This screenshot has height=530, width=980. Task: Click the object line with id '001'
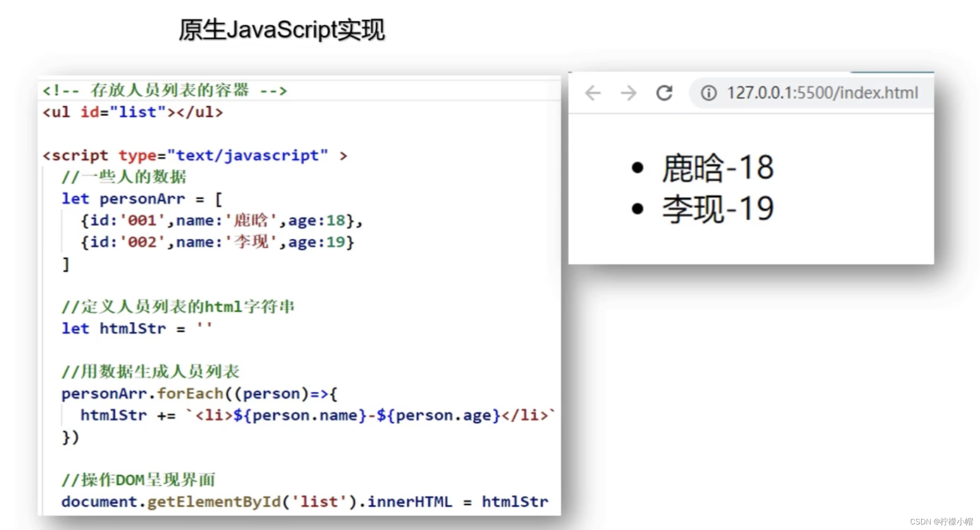coord(222,220)
